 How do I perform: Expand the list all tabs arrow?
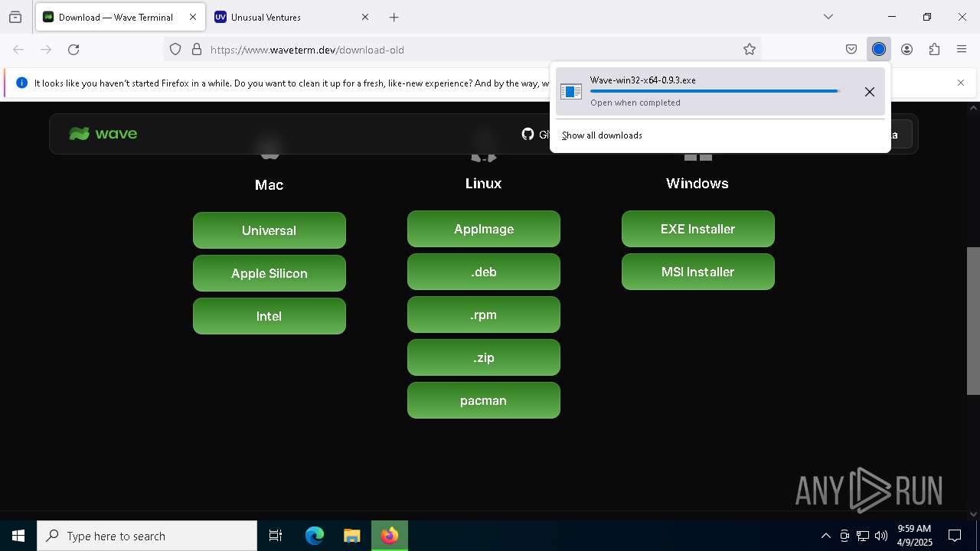[828, 17]
